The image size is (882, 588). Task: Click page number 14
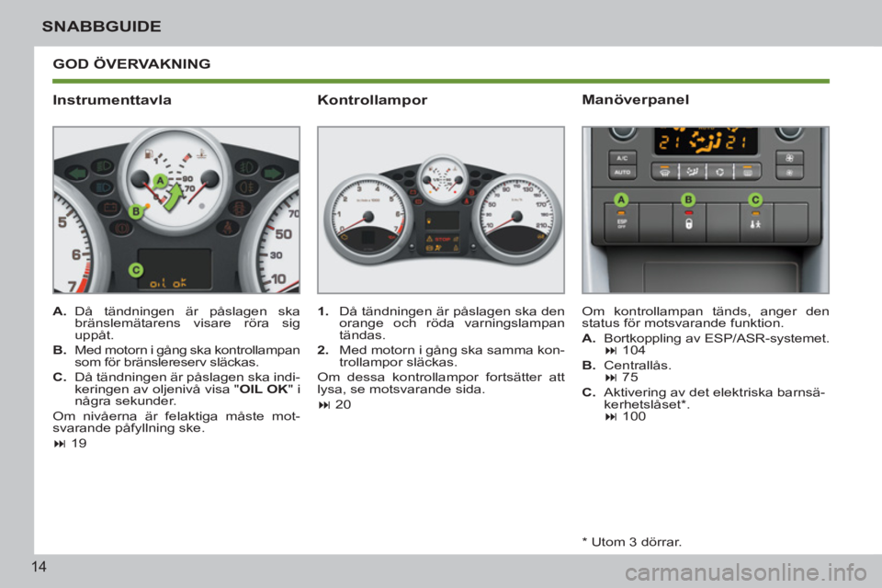pos(39,567)
